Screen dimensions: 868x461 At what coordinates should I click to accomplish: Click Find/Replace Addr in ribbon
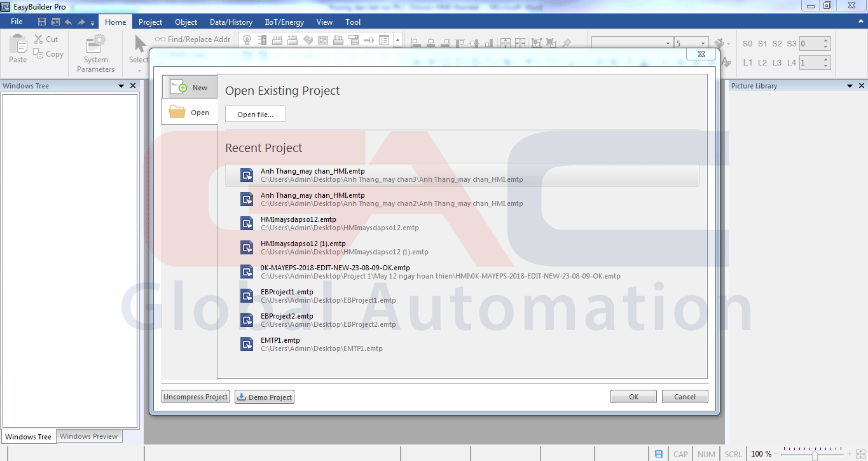193,39
